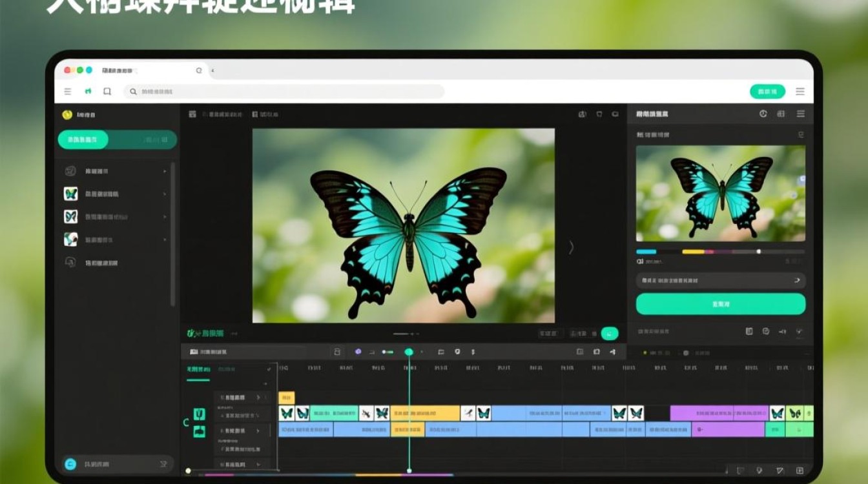Screen dimensions: 868x484
Task: Click the round green button below the preview
Action: click(x=610, y=334)
